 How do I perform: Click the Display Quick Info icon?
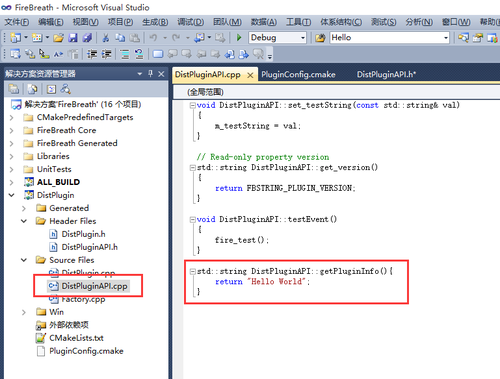tap(44, 54)
